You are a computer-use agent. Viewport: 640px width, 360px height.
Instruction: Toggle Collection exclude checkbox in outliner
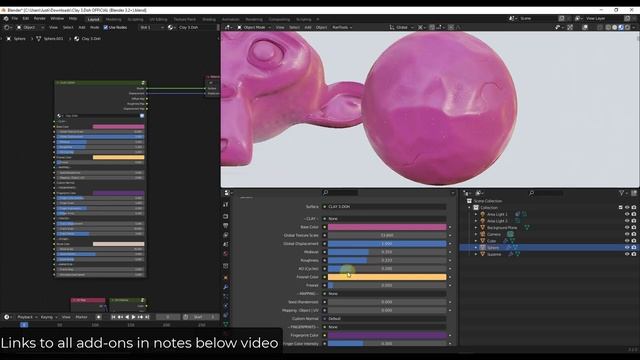tap(620, 207)
